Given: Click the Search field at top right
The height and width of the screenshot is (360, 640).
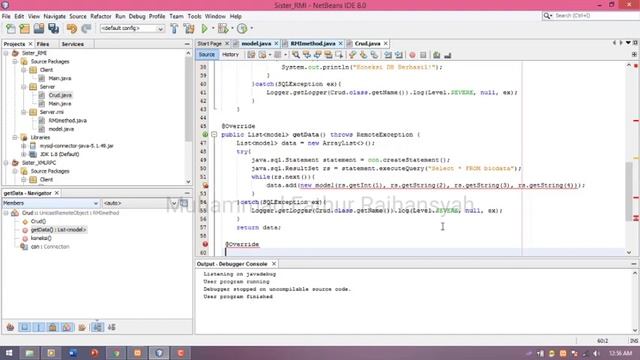Looking at the screenshot, I should [591, 16].
